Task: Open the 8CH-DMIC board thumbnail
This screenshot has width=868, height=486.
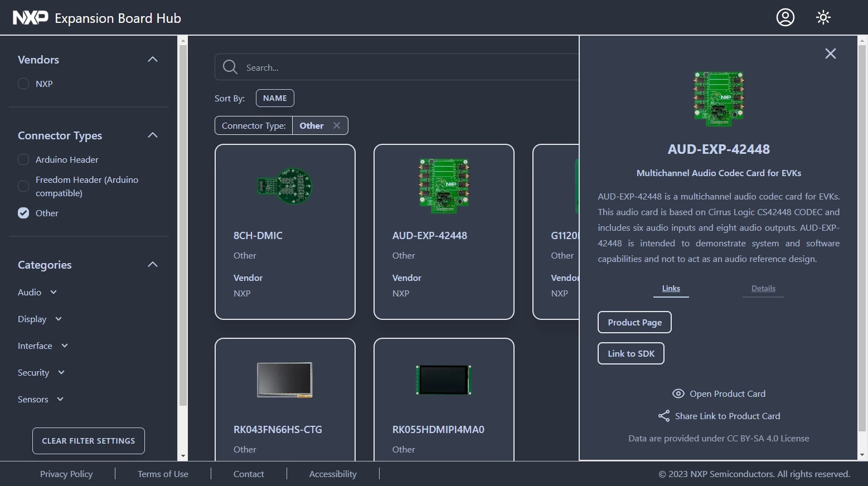Action: 285,186
